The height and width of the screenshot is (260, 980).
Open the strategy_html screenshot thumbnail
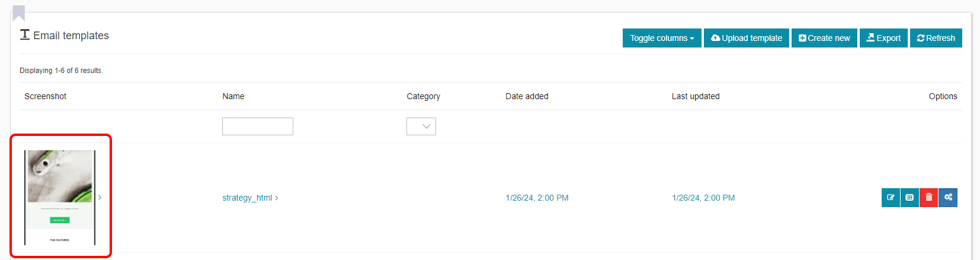pos(59,197)
